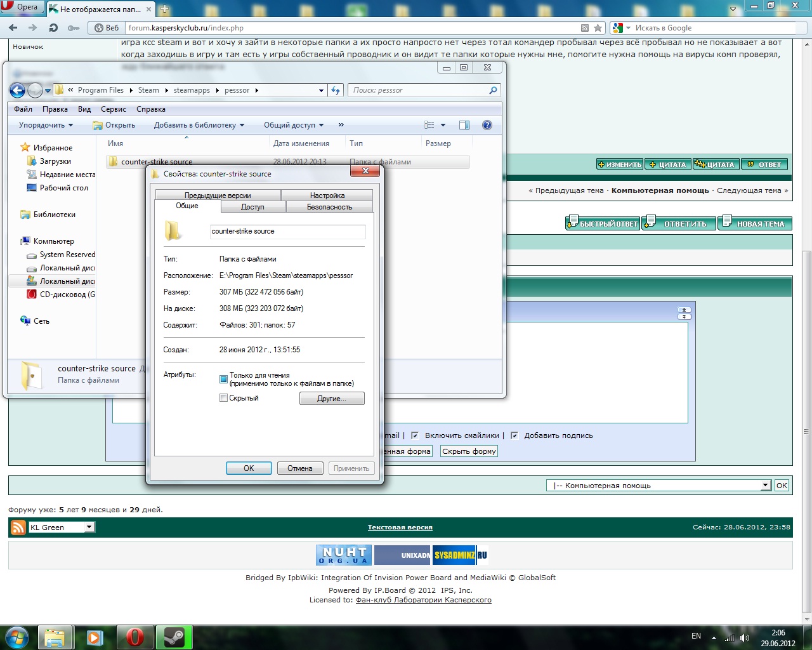Click the Explorer search magnifier icon
This screenshot has height=650, width=812.
click(493, 90)
